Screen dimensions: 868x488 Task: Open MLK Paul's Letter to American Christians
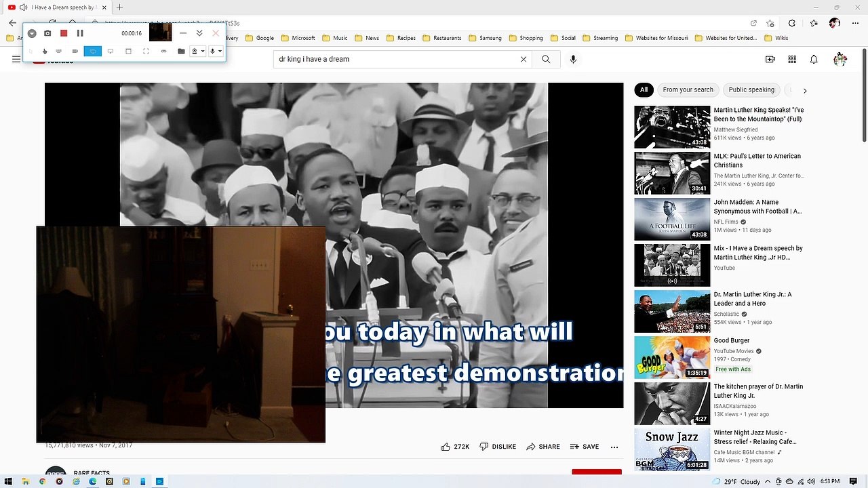(757, 161)
